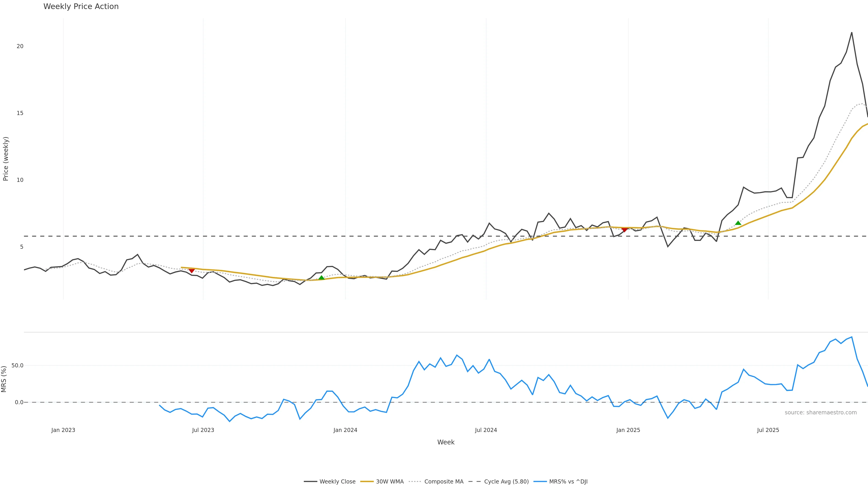This screenshot has height=488, width=868.
Task: Select the Jan 2023 x-axis label
Action: coord(63,430)
